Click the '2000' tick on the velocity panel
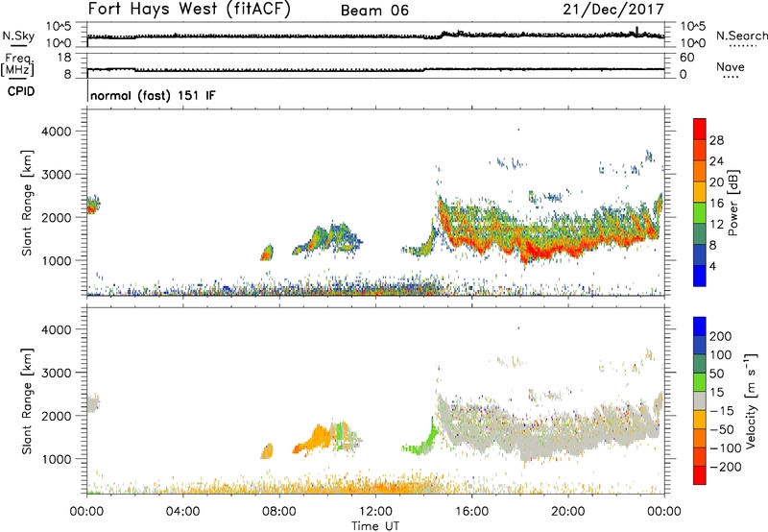Viewport: 768px width, 532px height. [56, 416]
